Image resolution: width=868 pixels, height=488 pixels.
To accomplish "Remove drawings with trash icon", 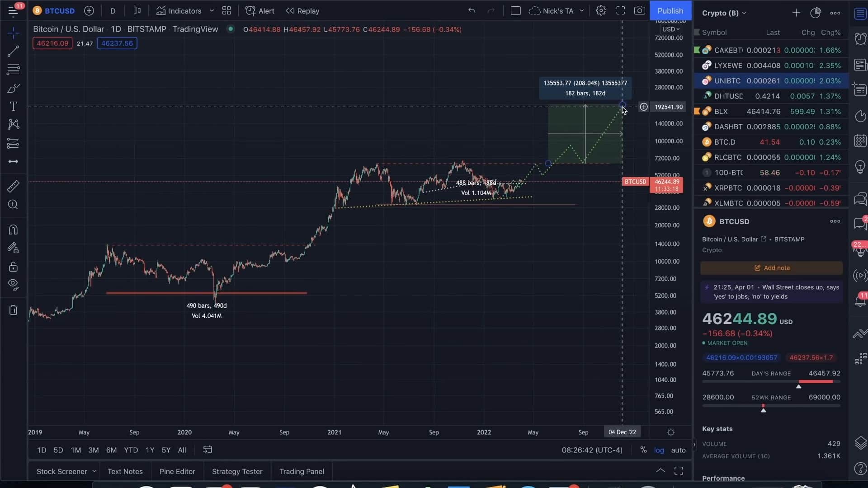I will (13, 310).
